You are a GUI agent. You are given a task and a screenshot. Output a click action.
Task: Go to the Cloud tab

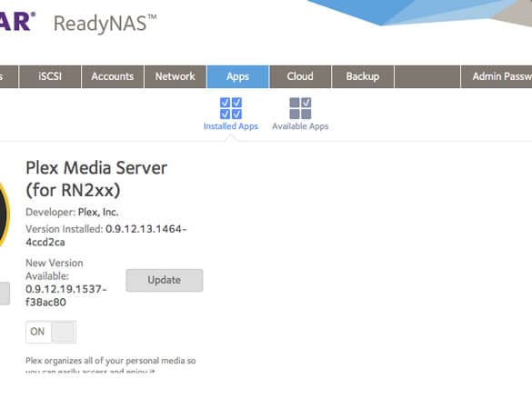(300, 76)
